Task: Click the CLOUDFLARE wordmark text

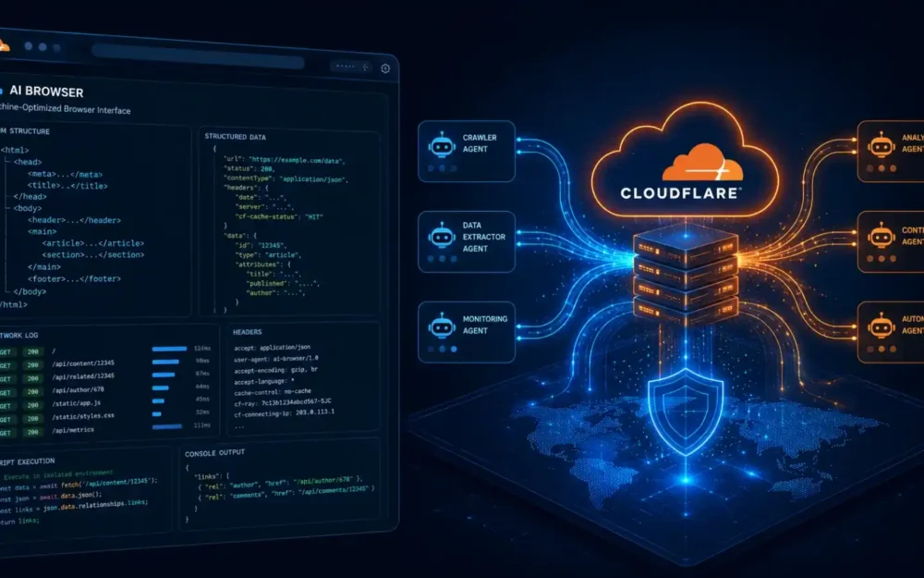Action: click(x=681, y=193)
